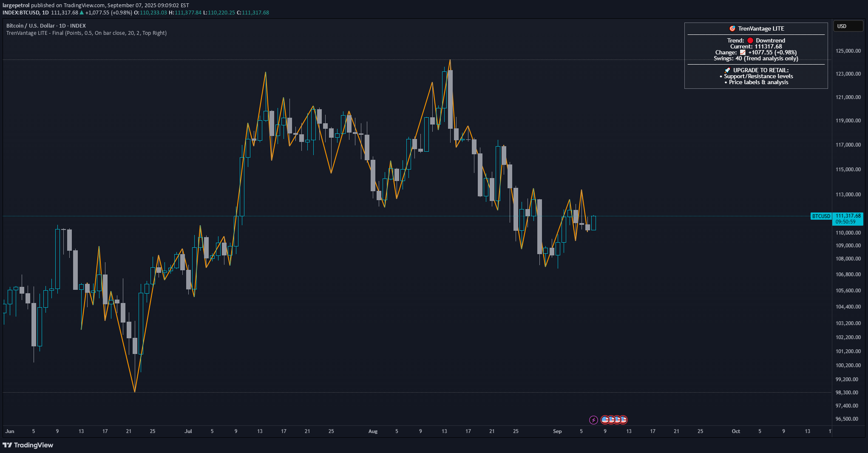868x453 pixels.
Task: Click the Jul label on the time axis
Action: [x=188, y=431]
